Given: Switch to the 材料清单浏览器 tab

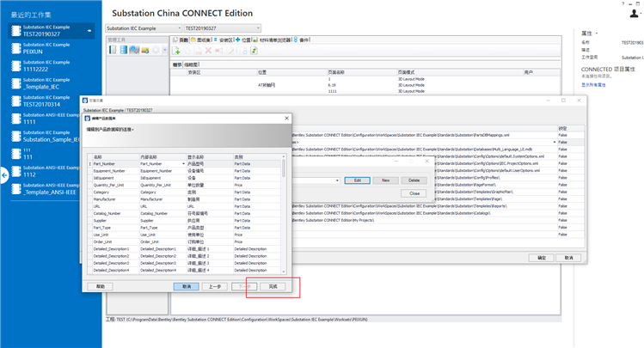Looking at the screenshot, I should coord(272,40).
